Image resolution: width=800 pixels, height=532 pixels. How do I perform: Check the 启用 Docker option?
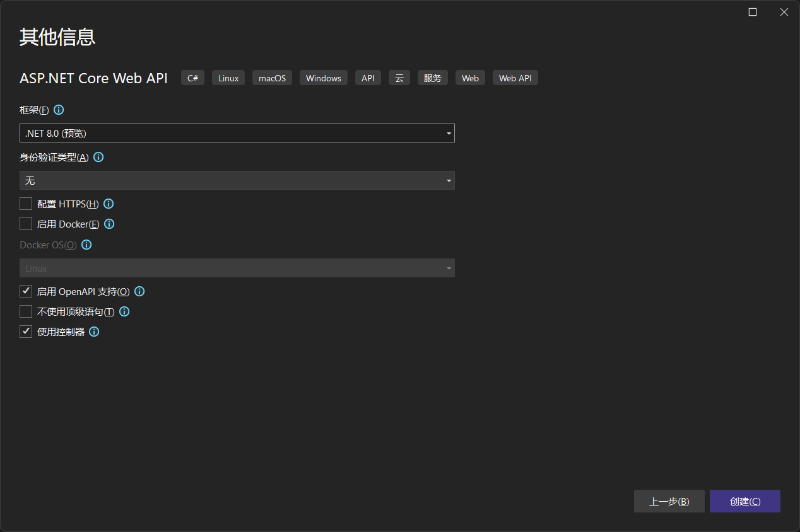point(26,224)
